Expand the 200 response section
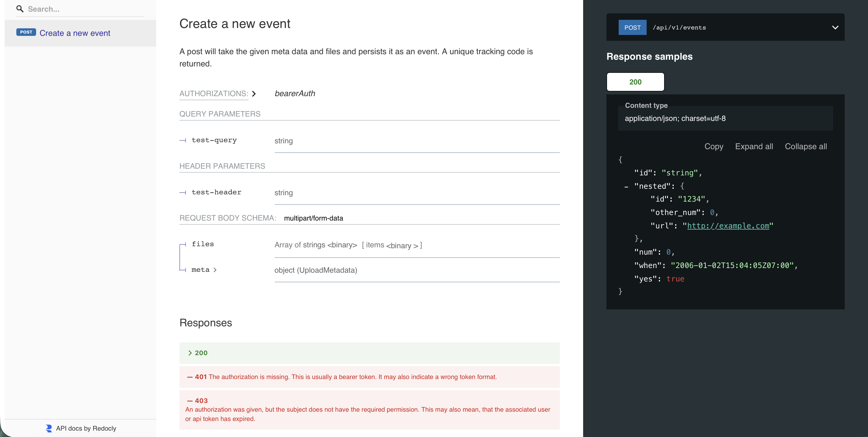 point(201,353)
